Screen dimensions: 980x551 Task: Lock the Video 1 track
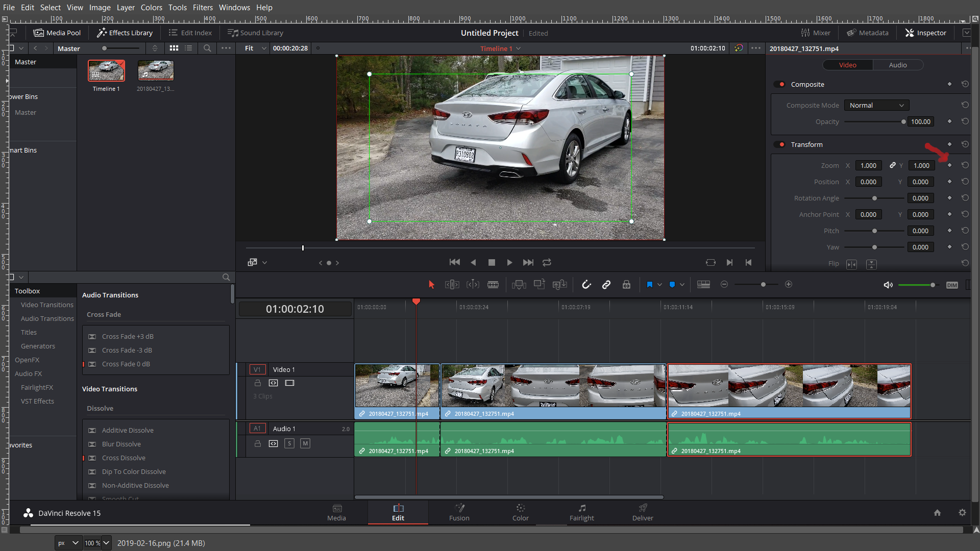tap(258, 383)
